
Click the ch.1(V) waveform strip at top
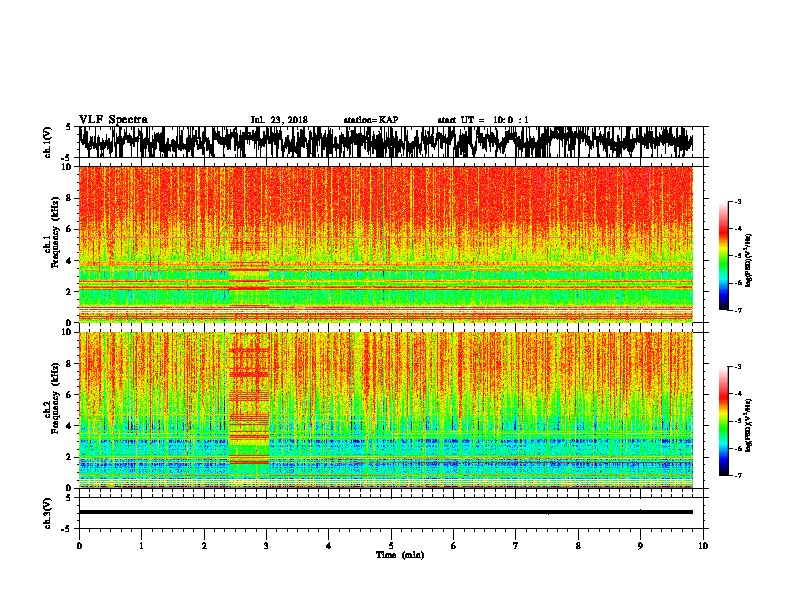pyautogui.click(x=391, y=142)
